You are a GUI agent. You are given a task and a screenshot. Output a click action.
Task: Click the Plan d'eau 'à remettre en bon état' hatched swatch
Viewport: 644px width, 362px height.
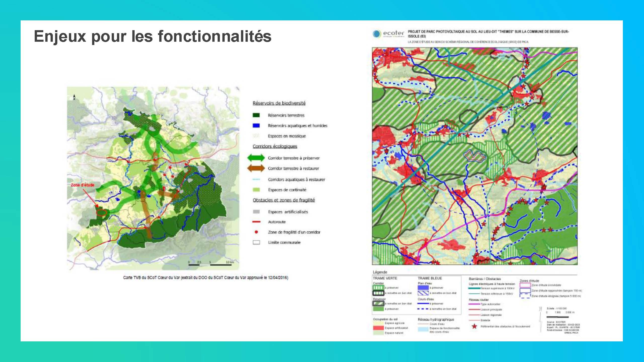tap(423, 293)
